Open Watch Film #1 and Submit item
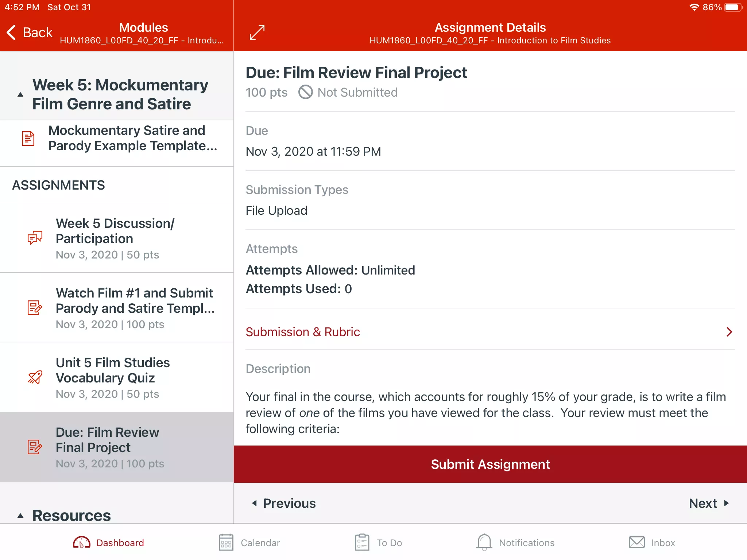The width and height of the screenshot is (747, 560). [117, 307]
